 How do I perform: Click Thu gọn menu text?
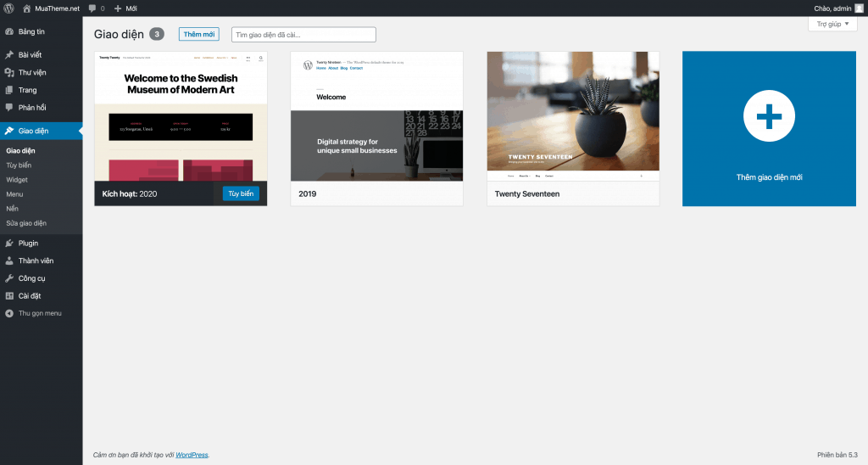[40, 313]
